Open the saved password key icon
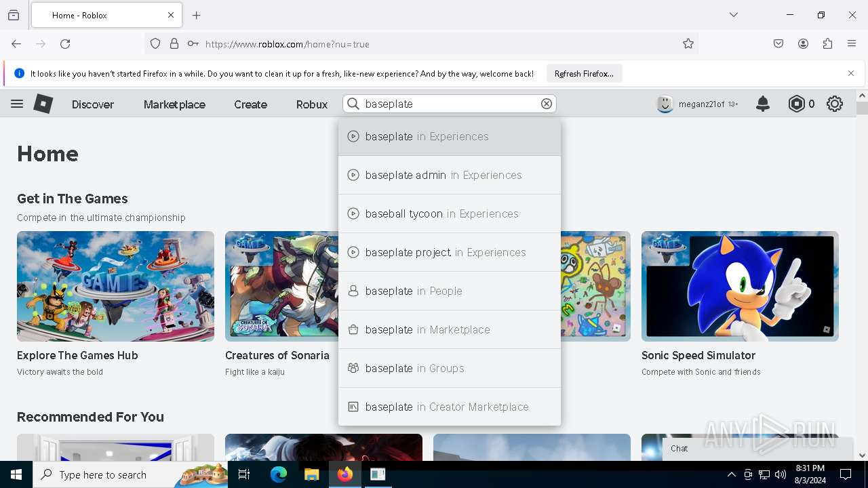 tap(193, 44)
